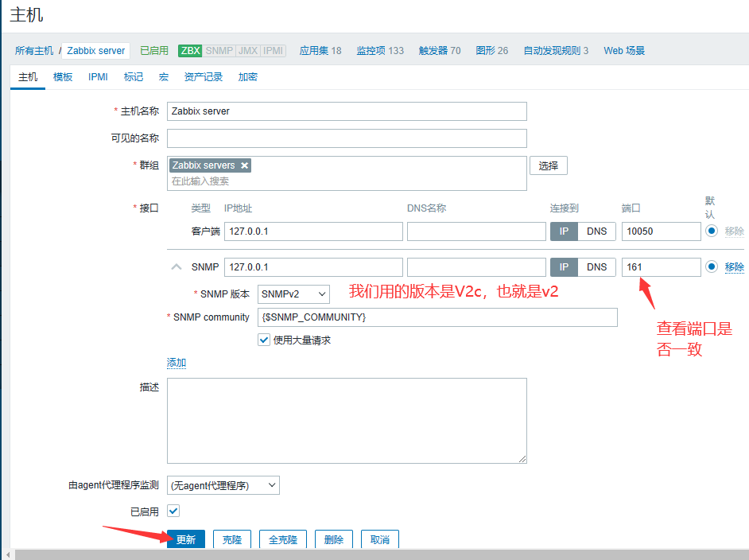Focus the group search field 在此输入搜索
Screen dimensions: 749x560
click(347, 181)
